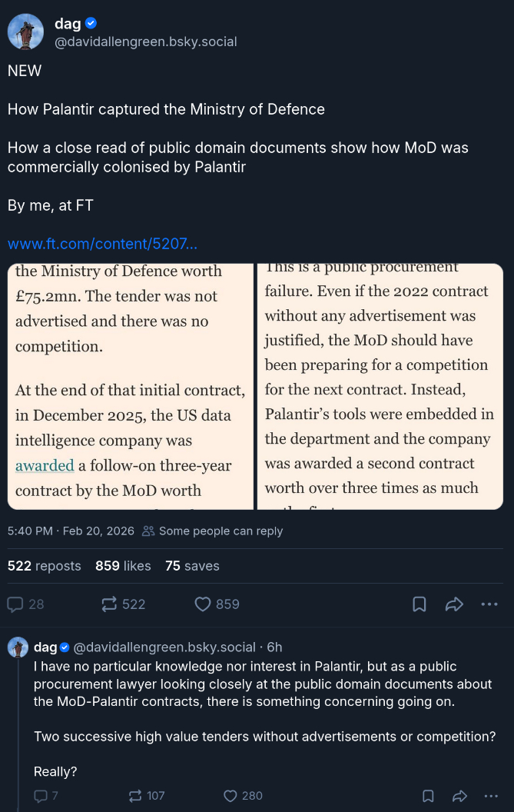Like the main post with the heart icon
514x812 pixels.
pos(203,604)
